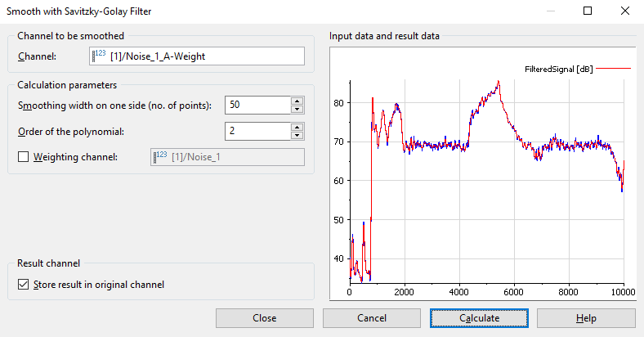Viewport: 644px width, 337px height.
Task: Click the Noise_1 weighting channel type icon
Action: click(161, 156)
